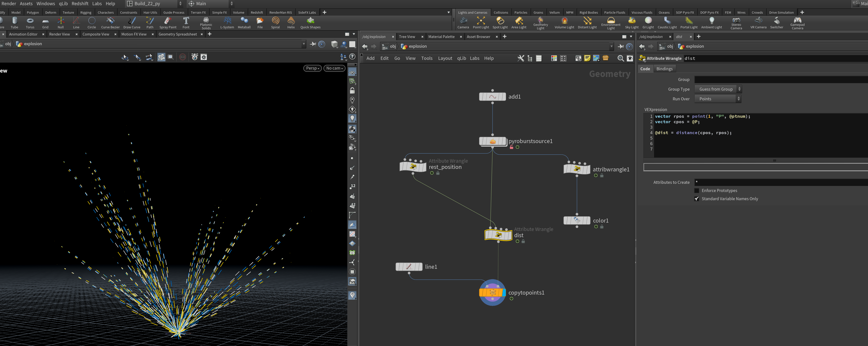Select the Torus shelf tool

click(x=30, y=23)
